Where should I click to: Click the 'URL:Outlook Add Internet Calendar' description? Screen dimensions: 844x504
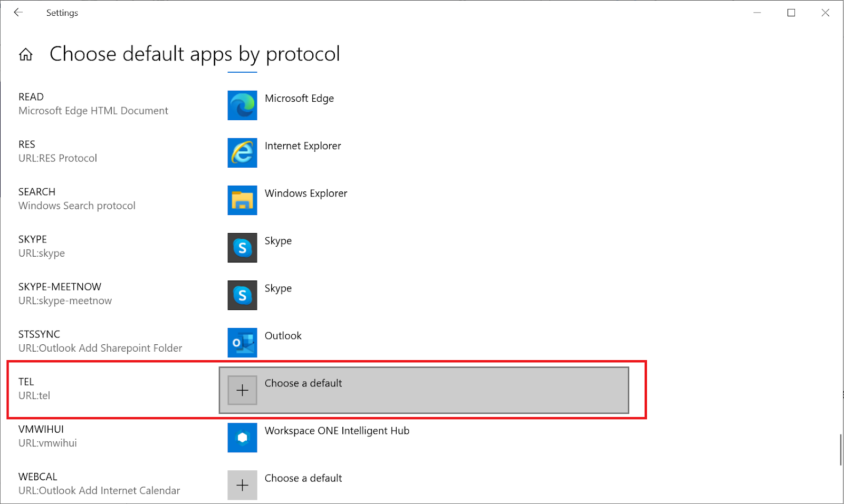click(x=99, y=490)
